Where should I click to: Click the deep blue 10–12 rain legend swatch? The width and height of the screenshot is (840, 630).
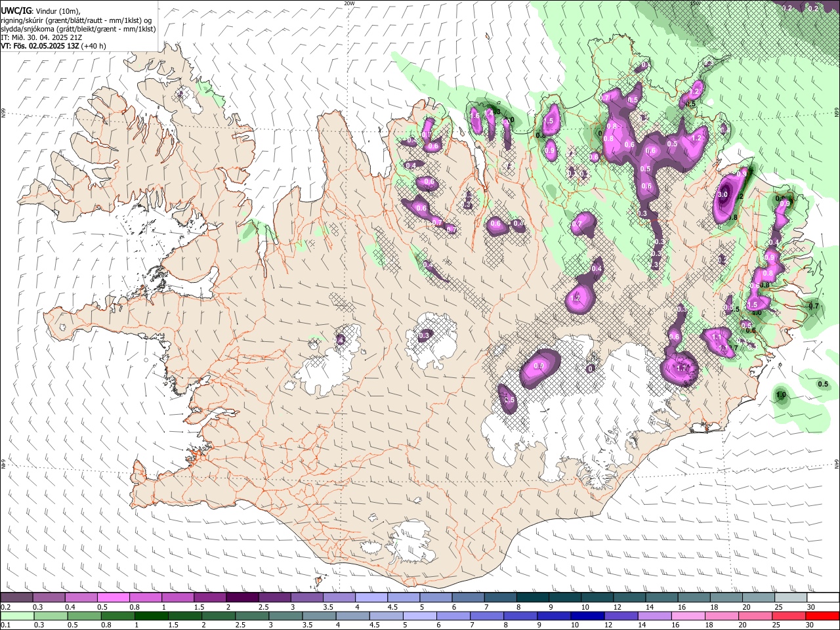[588, 616]
